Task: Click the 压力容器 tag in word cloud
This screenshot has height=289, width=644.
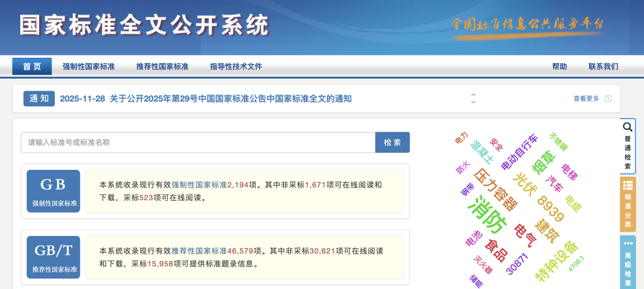Action: pos(496,189)
